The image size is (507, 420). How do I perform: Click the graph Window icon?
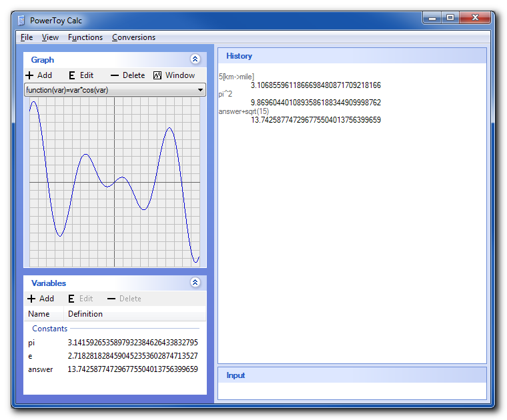coord(157,75)
